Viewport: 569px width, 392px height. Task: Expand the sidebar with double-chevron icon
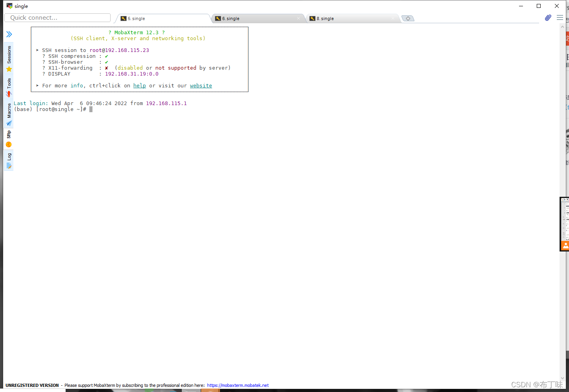(x=9, y=34)
